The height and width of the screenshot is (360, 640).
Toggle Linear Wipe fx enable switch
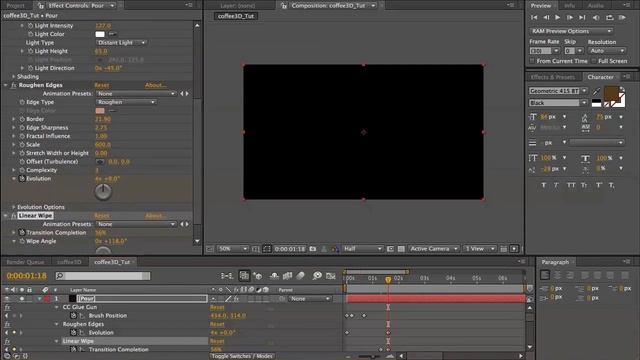point(13,216)
